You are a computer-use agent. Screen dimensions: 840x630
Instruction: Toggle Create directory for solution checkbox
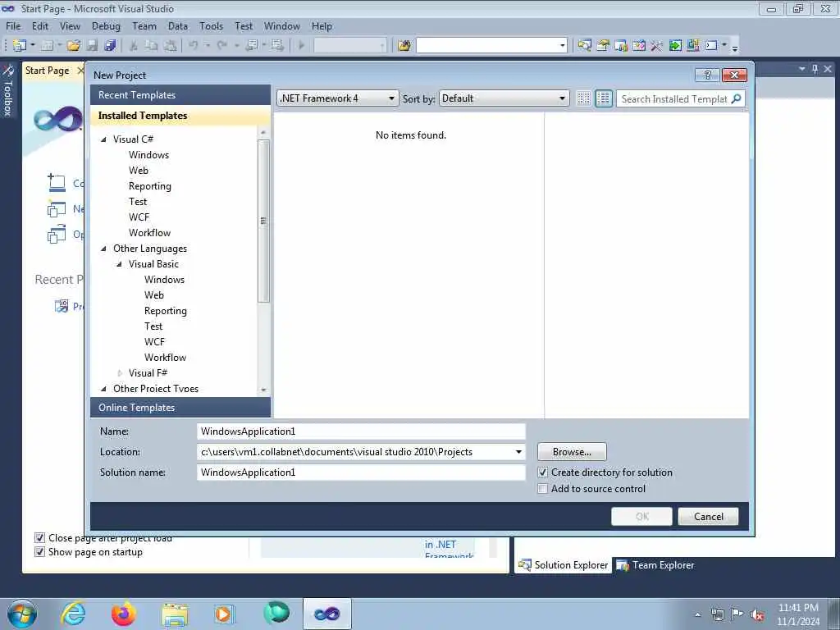pos(543,472)
